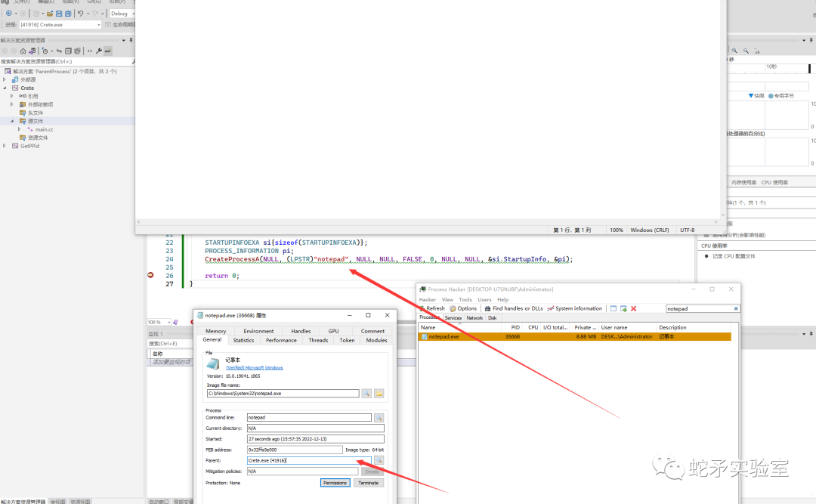Click the save icon in Visual Studio toolbar
816x504 pixels.
coord(59,14)
